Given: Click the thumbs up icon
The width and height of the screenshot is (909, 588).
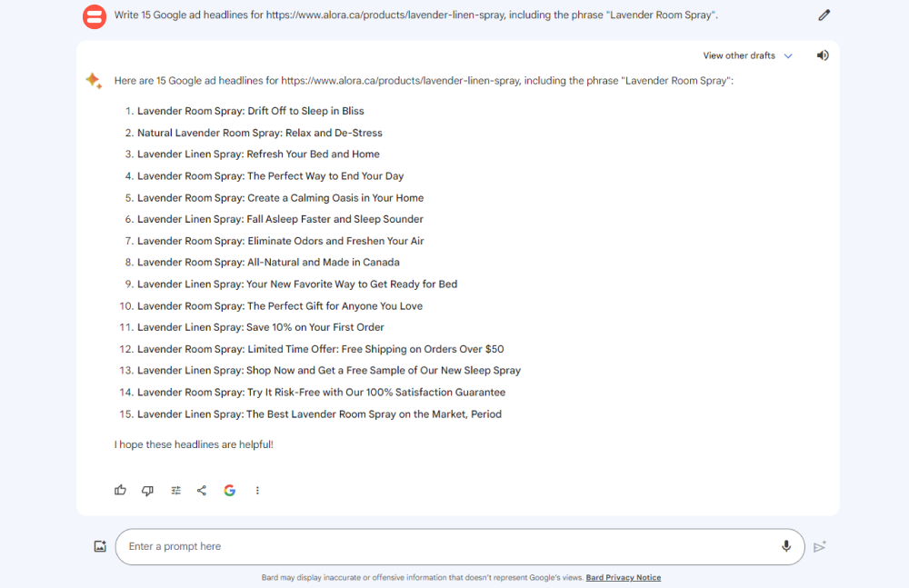Looking at the screenshot, I should 120,490.
